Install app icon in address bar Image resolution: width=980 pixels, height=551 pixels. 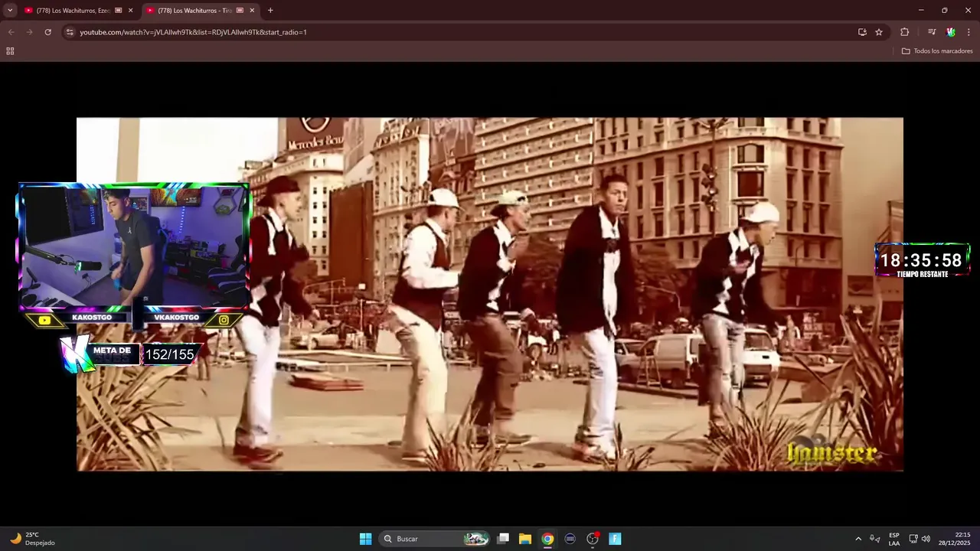click(x=862, y=32)
